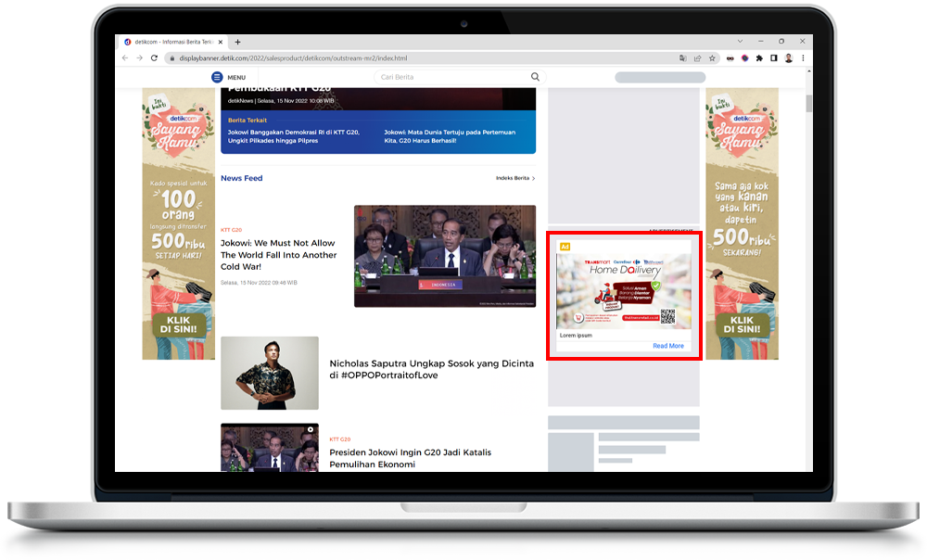Click the translate page icon in address bar

tap(682, 57)
